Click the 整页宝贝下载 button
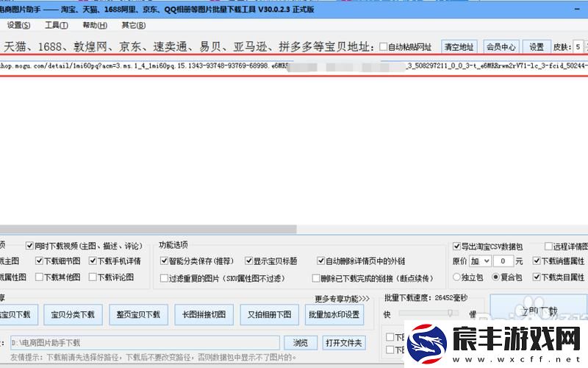This screenshot has height=368, width=588. click(138, 315)
